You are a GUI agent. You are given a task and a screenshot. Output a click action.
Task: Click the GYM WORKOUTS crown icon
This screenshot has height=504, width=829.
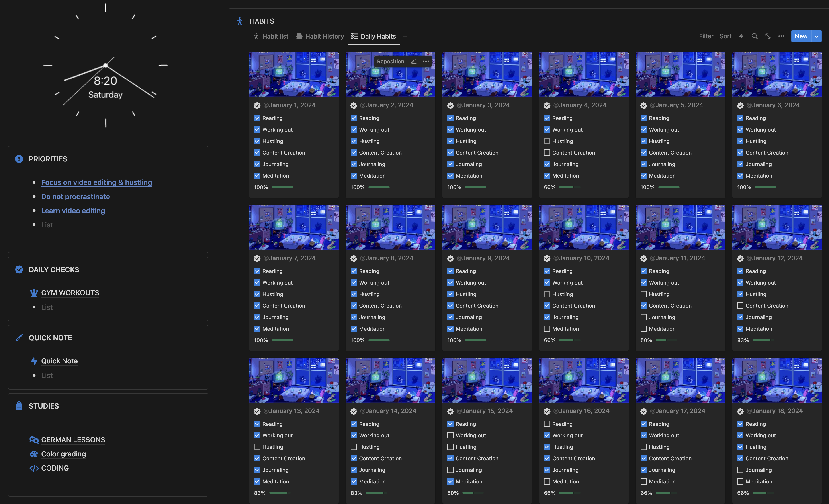[x=34, y=293]
